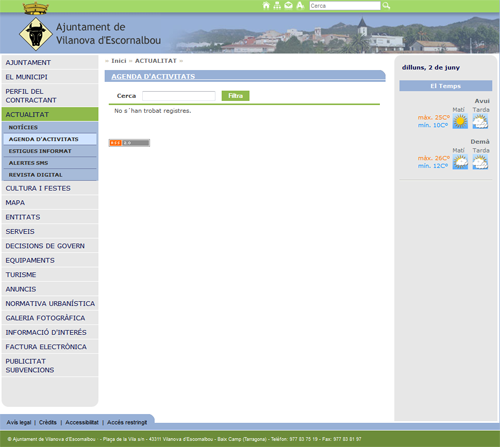Click tomorrow's Tarda weather icon
The image size is (500, 447).
(480, 162)
